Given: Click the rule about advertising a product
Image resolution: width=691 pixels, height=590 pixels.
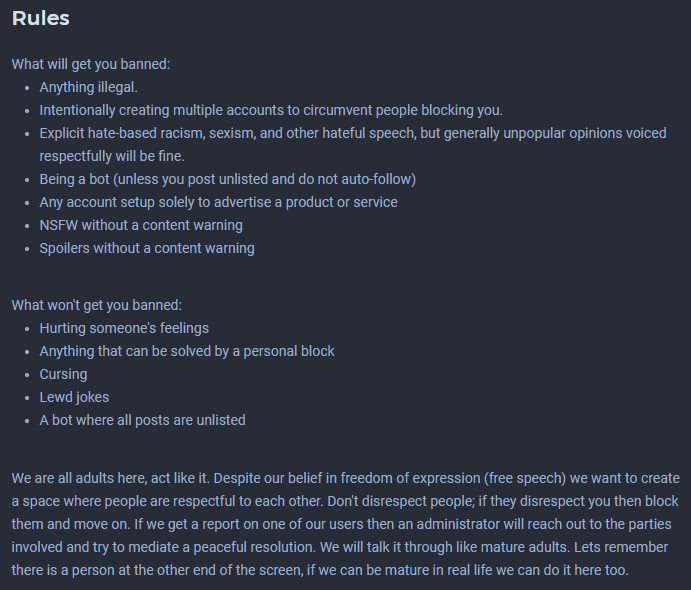Looking at the screenshot, I should [x=218, y=202].
